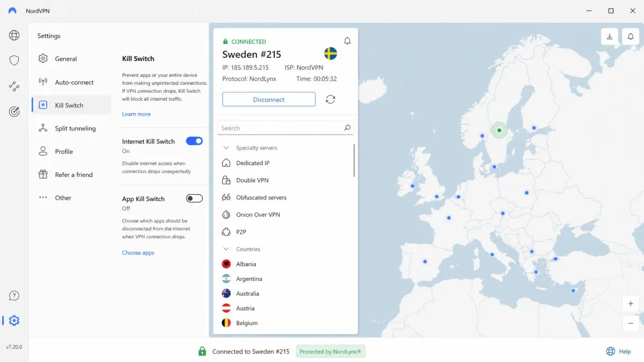
Task: Click the settings gear icon in sidebar
Action: 14,321
